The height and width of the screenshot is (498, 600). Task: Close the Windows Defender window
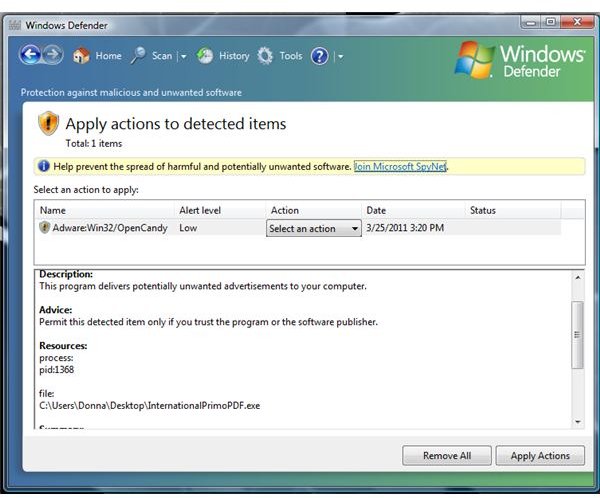[577, 22]
